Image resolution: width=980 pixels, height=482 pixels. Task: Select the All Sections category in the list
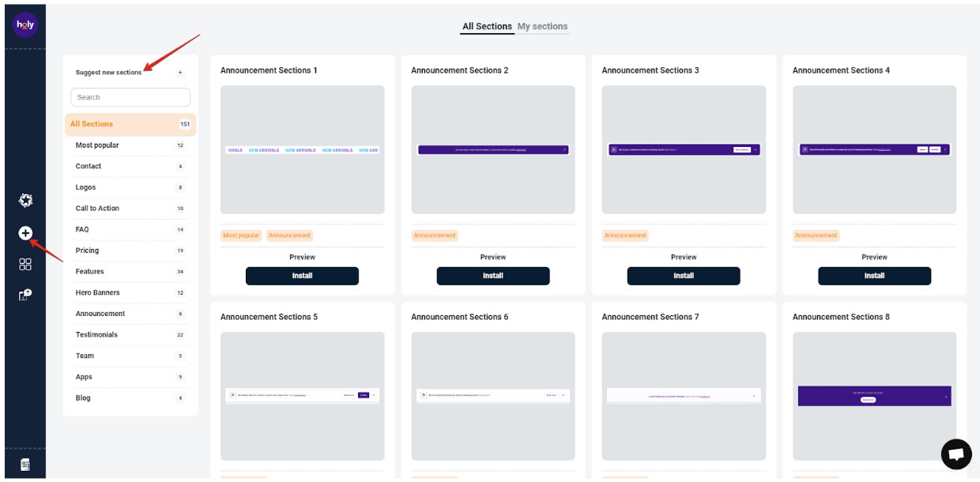[130, 124]
